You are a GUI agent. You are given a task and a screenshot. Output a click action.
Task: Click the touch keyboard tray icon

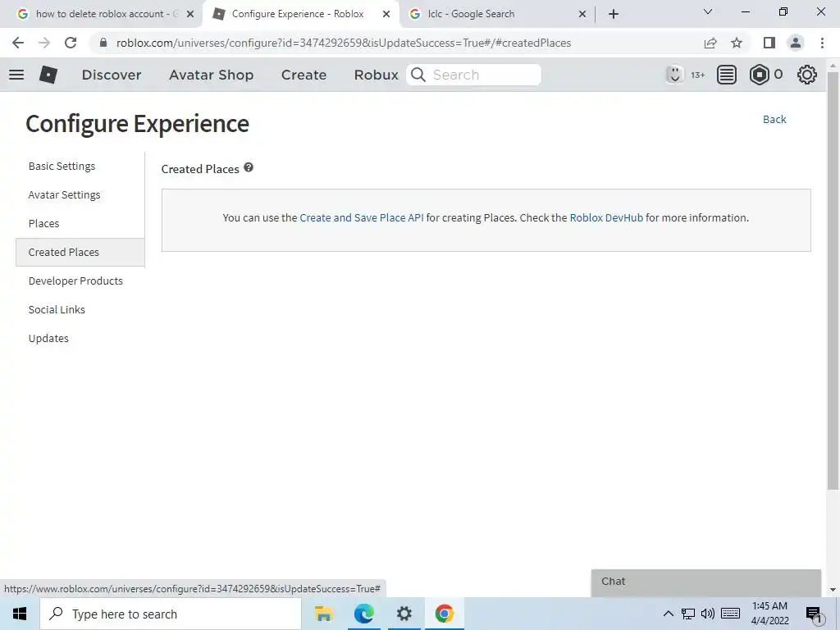click(730, 614)
